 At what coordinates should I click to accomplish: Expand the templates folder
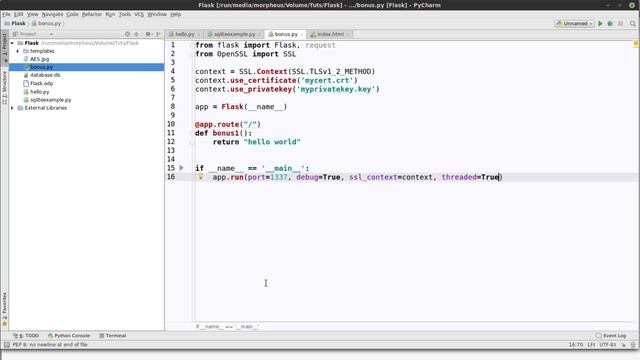point(18,51)
